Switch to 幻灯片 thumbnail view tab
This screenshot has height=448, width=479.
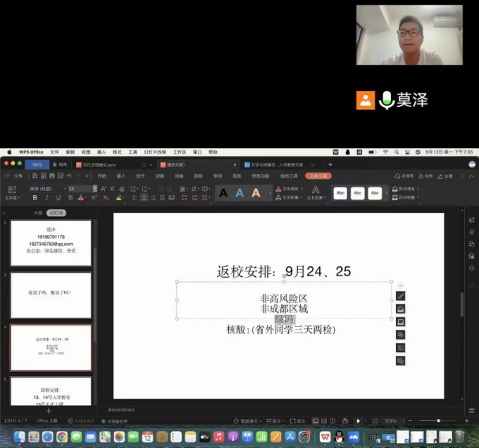[56, 212]
